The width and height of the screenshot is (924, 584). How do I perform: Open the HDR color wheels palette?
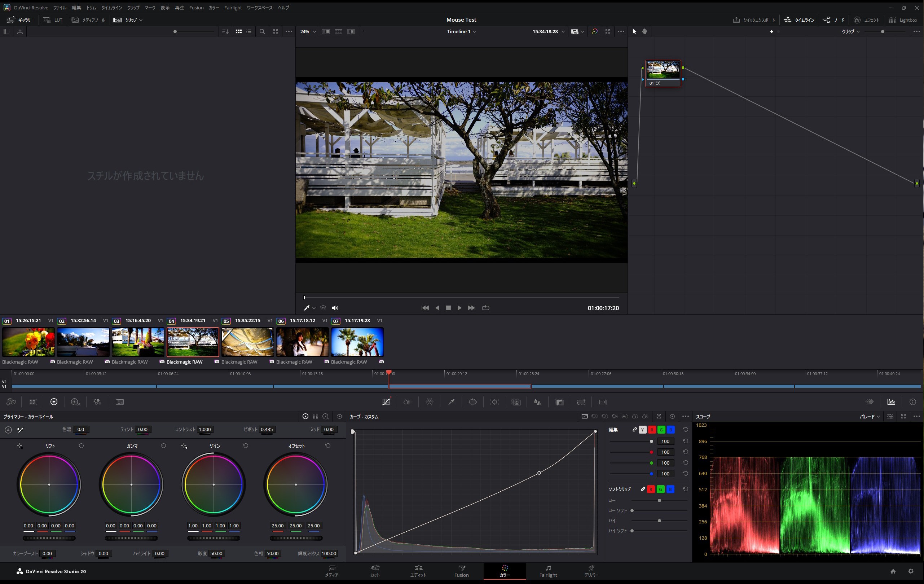coord(75,402)
